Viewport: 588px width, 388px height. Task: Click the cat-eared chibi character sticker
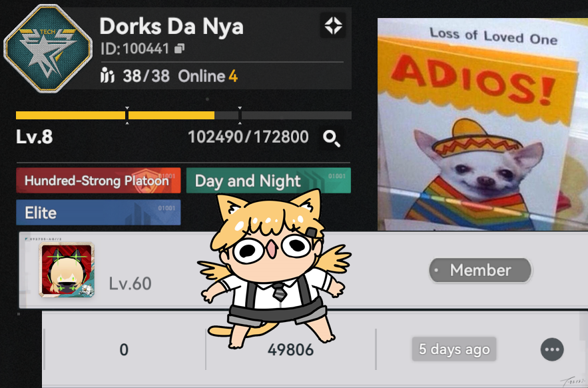(x=273, y=269)
